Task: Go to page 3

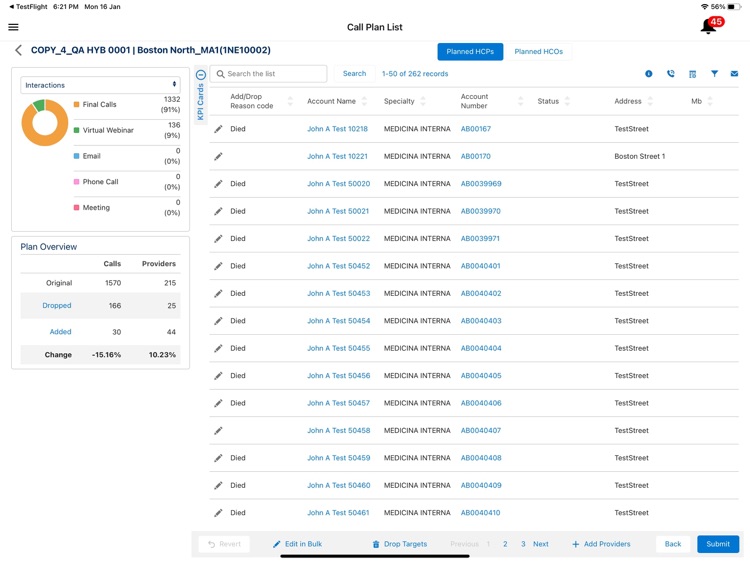Action: (523, 544)
